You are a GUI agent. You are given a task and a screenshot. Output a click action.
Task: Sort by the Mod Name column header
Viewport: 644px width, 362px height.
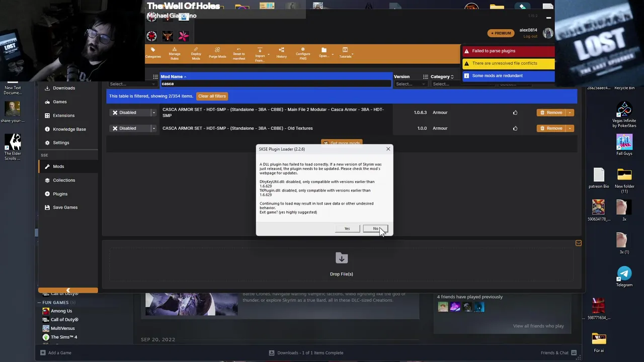(173, 76)
